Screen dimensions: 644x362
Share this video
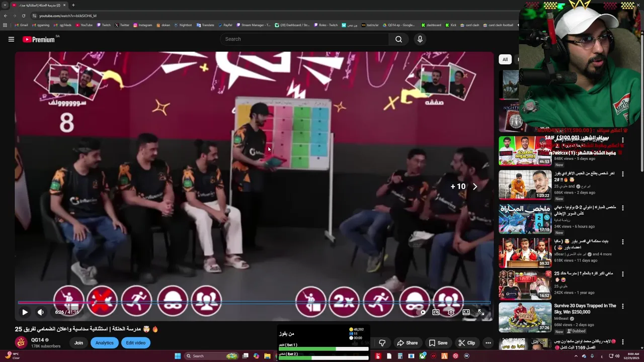pyautogui.click(x=407, y=343)
